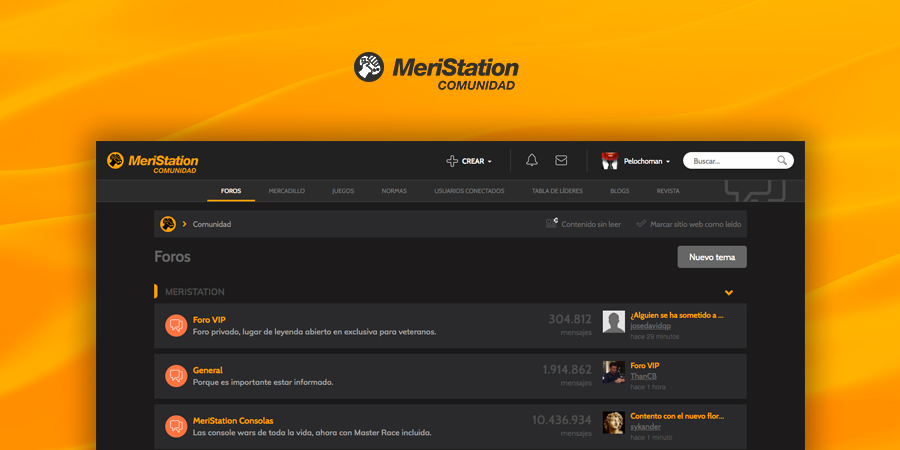The height and width of the screenshot is (450, 900).
Task: Click 'hace 1 hora' timestamp
Action: click(647, 387)
